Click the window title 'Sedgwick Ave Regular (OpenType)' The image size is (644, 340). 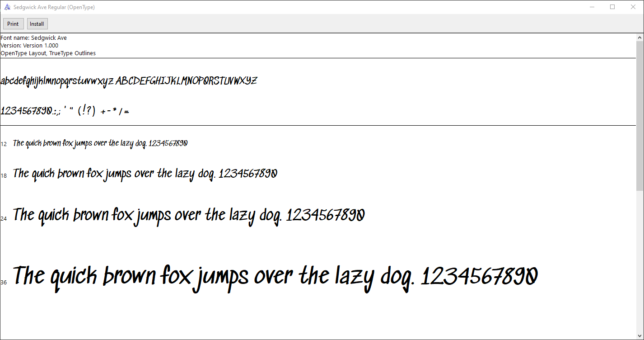tap(54, 7)
